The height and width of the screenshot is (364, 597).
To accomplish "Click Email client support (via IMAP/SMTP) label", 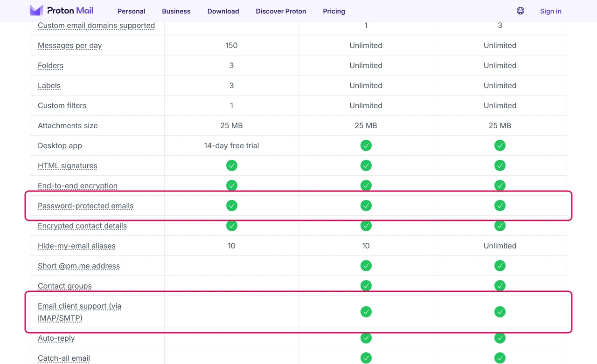I will (79, 312).
